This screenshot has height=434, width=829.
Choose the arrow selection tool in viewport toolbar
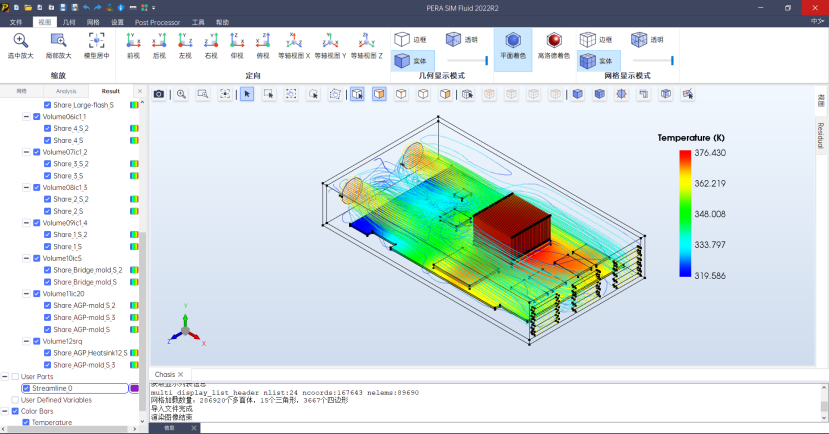[x=247, y=94]
